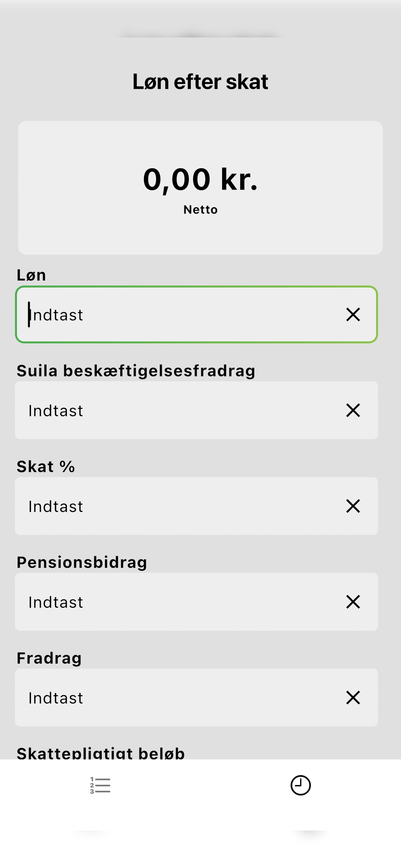
Task: Tap the Pensionsbidrag label
Action: tap(82, 562)
